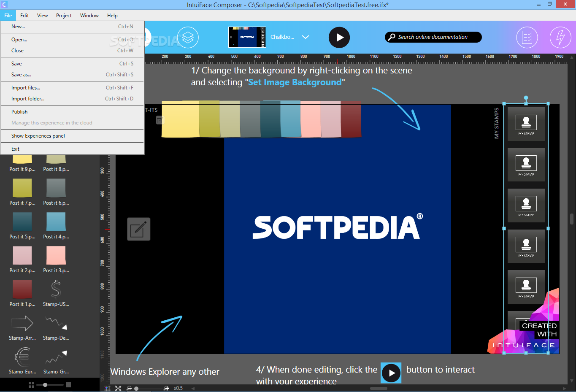
Task: Play the experience with round play button
Action: pyautogui.click(x=339, y=38)
